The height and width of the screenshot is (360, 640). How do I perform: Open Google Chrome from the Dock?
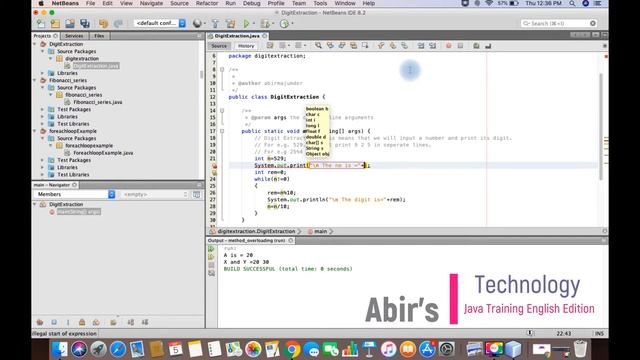pyautogui.click(x=292, y=349)
